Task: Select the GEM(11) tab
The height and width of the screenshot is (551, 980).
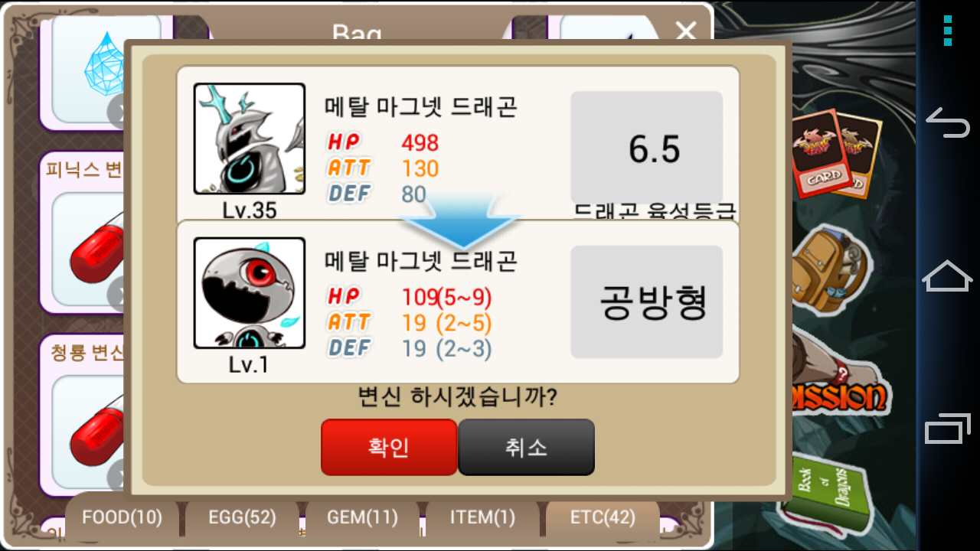Action: [x=362, y=517]
